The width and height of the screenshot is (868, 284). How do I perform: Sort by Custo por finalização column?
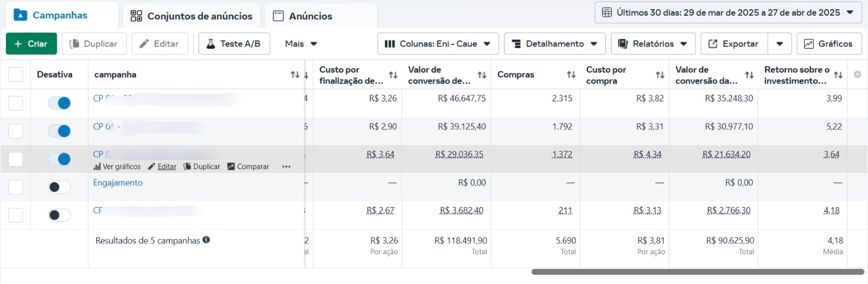click(x=393, y=75)
